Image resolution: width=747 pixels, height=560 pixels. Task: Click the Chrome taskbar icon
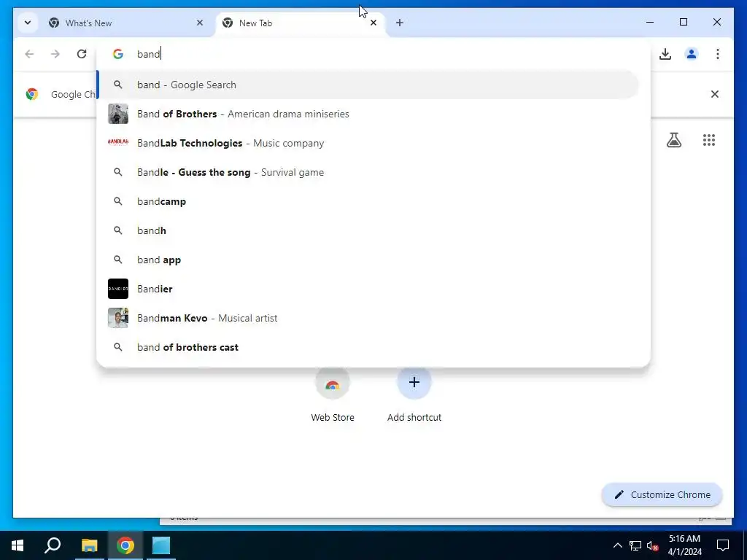(125, 545)
